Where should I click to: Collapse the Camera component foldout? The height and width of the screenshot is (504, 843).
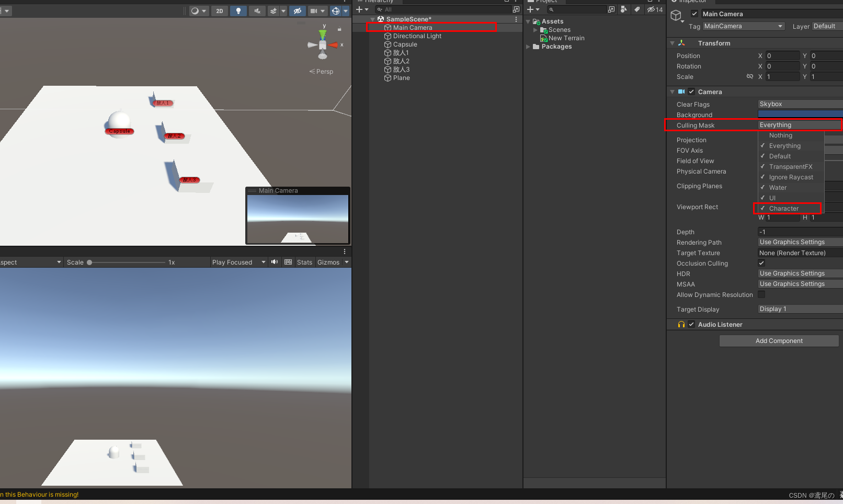(672, 92)
